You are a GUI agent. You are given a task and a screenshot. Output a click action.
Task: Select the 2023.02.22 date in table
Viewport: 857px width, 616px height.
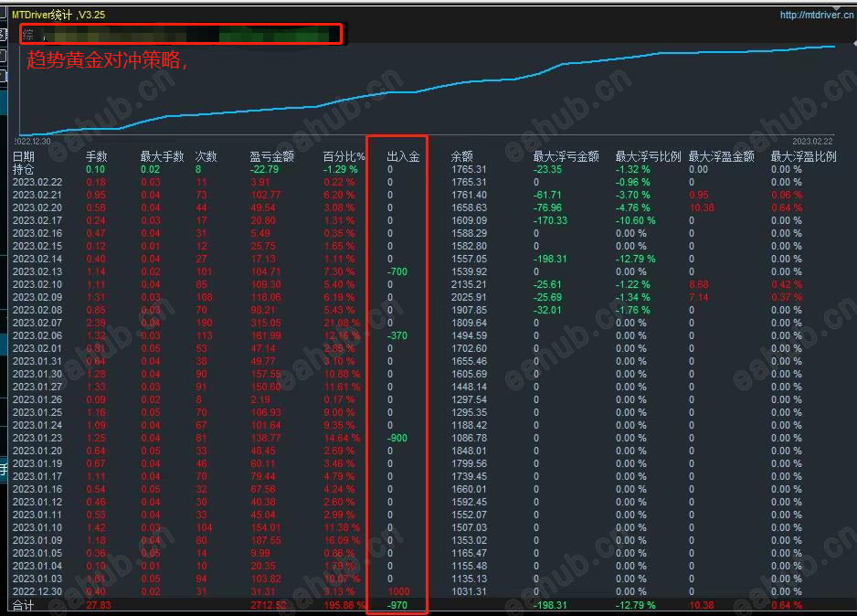pyautogui.click(x=37, y=182)
